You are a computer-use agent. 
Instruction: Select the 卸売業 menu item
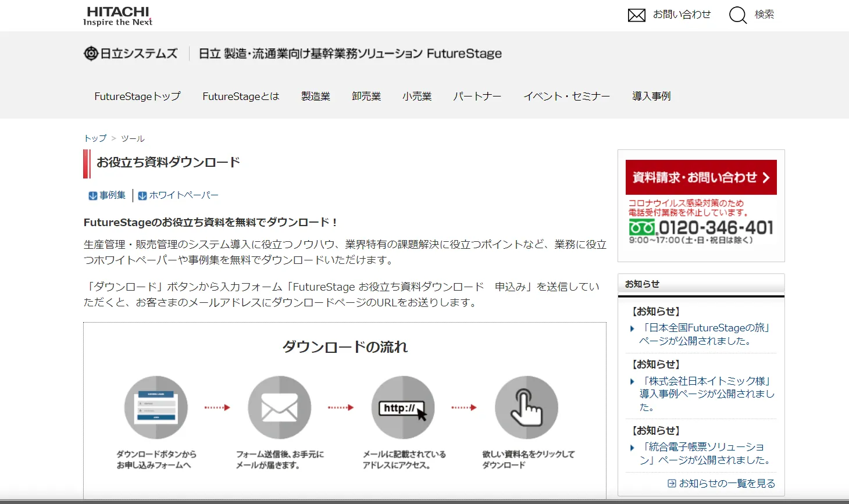[366, 96]
